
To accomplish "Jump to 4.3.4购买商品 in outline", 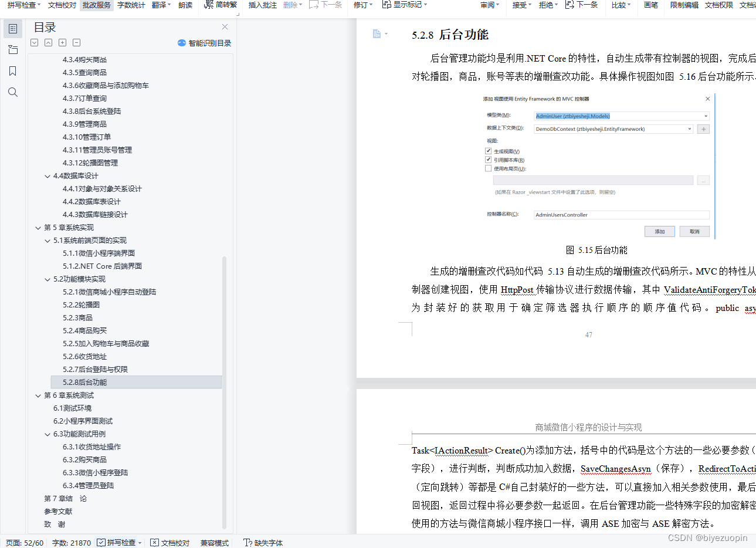I will tap(84, 60).
